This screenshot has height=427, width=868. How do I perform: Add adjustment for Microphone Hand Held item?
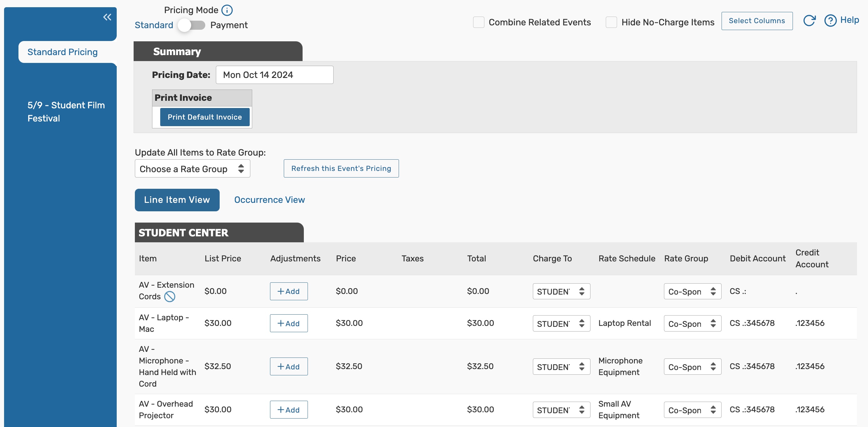(x=288, y=366)
